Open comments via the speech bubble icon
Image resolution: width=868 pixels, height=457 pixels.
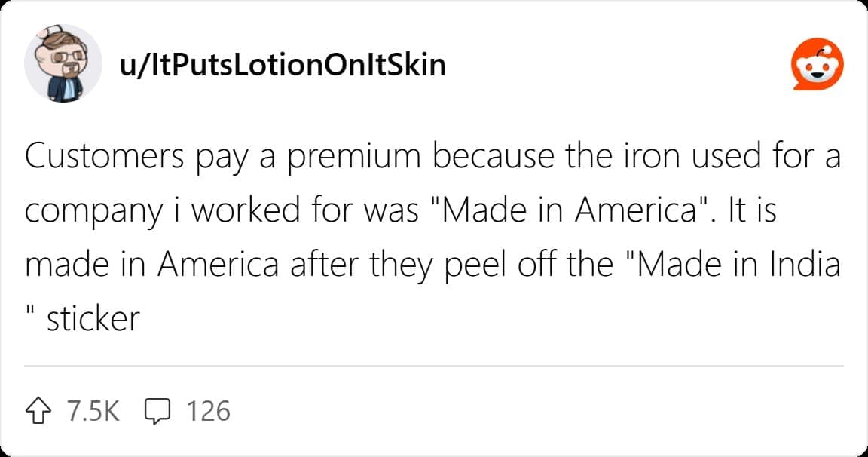pos(156,410)
